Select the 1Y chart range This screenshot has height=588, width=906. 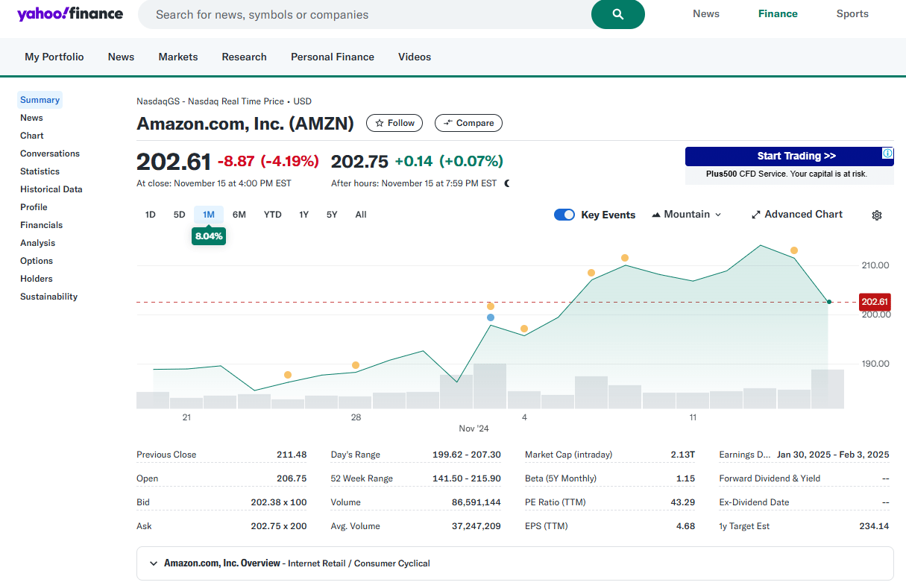pyautogui.click(x=304, y=215)
